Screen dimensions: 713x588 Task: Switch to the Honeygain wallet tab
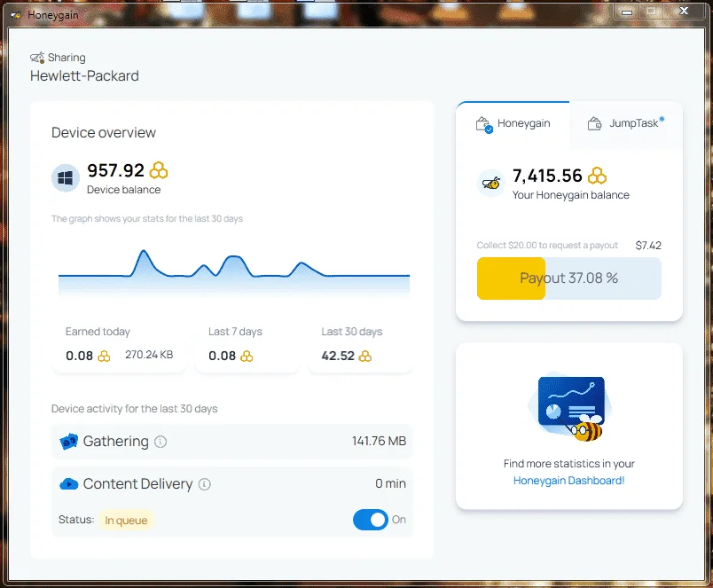(513, 123)
